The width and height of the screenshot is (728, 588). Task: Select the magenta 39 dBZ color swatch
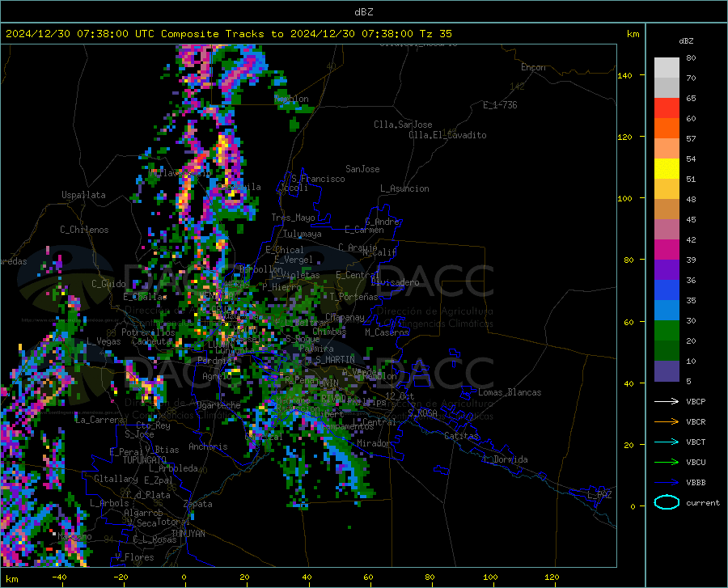pos(667,250)
